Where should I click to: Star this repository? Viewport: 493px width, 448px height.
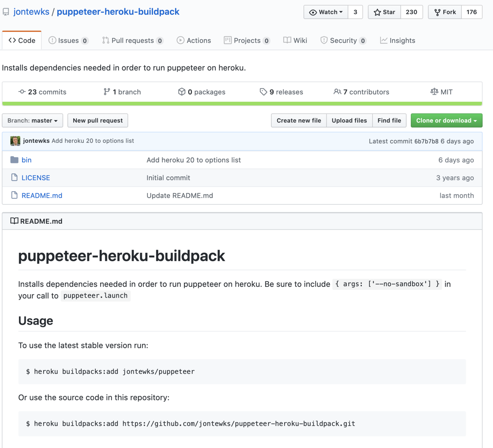[x=384, y=12]
